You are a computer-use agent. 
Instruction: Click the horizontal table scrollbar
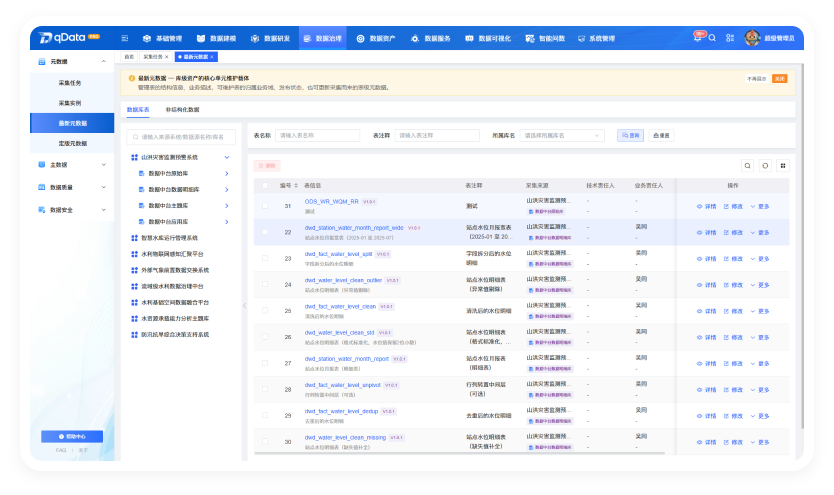460,454
